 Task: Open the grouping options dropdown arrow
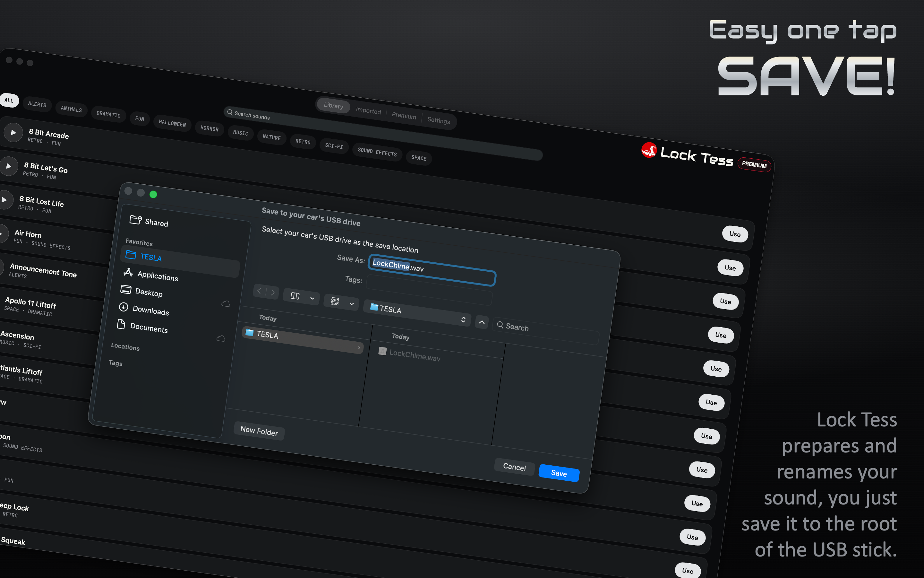(352, 304)
